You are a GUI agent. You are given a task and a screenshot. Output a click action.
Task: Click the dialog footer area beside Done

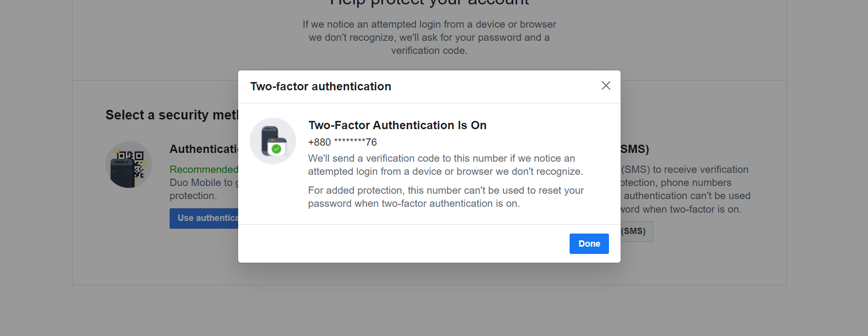coord(403,244)
